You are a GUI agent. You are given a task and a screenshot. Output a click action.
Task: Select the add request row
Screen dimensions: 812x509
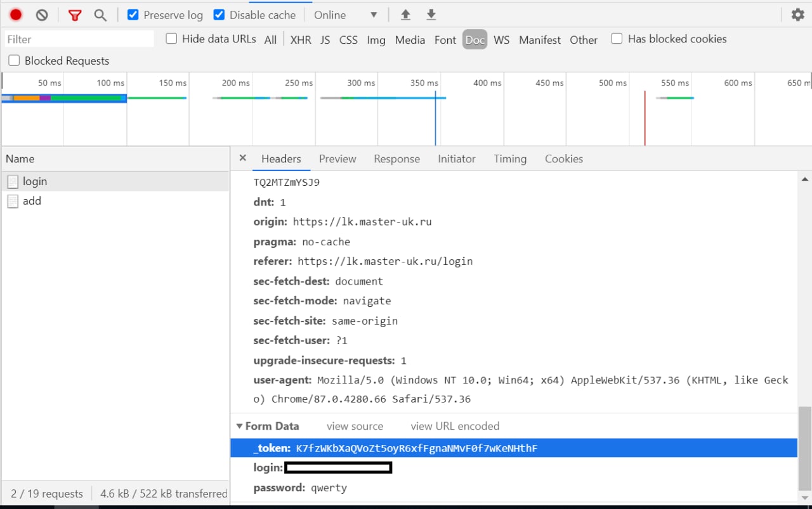[x=32, y=201]
